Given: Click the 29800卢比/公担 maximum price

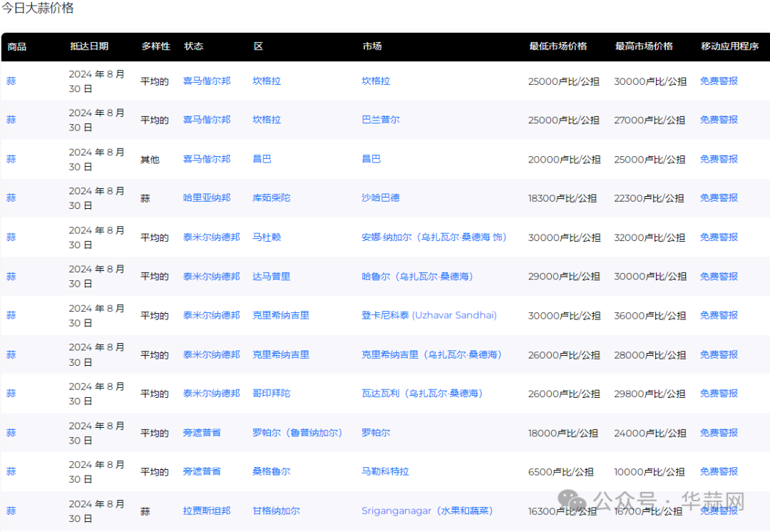Looking at the screenshot, I should [650, 394].
